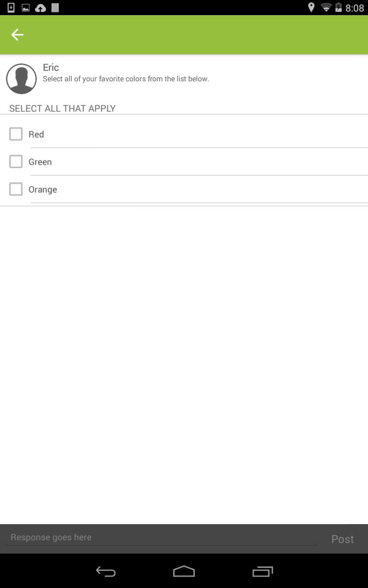Focus the "Response goes here" text field
Screen dimensions: 368x588
[161, 537]
